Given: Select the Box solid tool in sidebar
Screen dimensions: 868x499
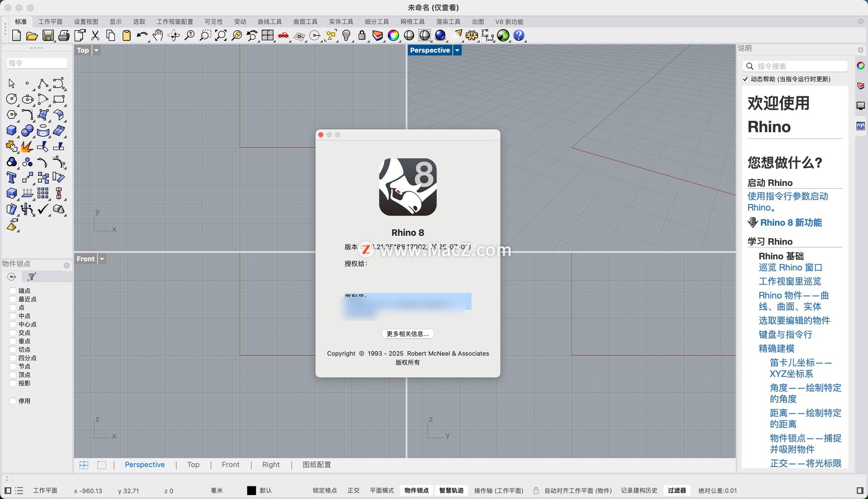Looking at the screenshot, I should [12, 131].
